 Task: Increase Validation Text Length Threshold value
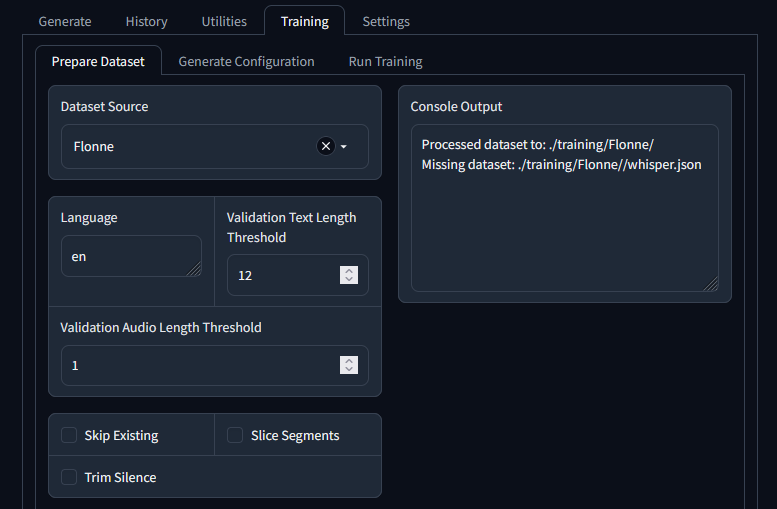(x=349, y=271)
